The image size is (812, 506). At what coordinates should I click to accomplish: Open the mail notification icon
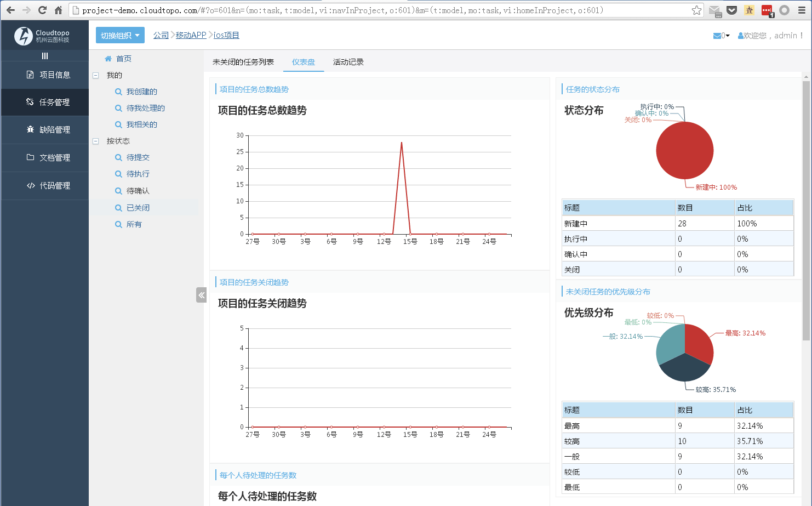click(x=717, y=36)
